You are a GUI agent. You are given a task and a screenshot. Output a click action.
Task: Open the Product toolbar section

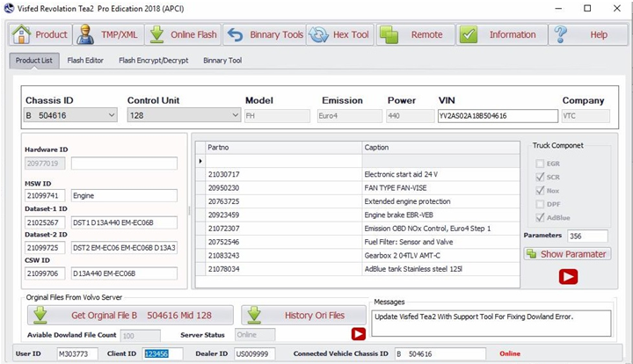pos(40,34)
